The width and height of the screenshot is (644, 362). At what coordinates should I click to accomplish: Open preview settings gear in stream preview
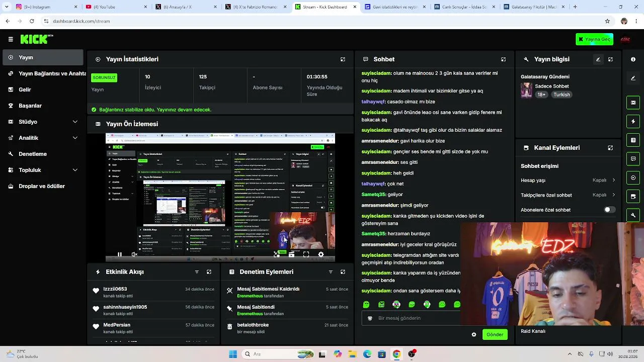321,254
